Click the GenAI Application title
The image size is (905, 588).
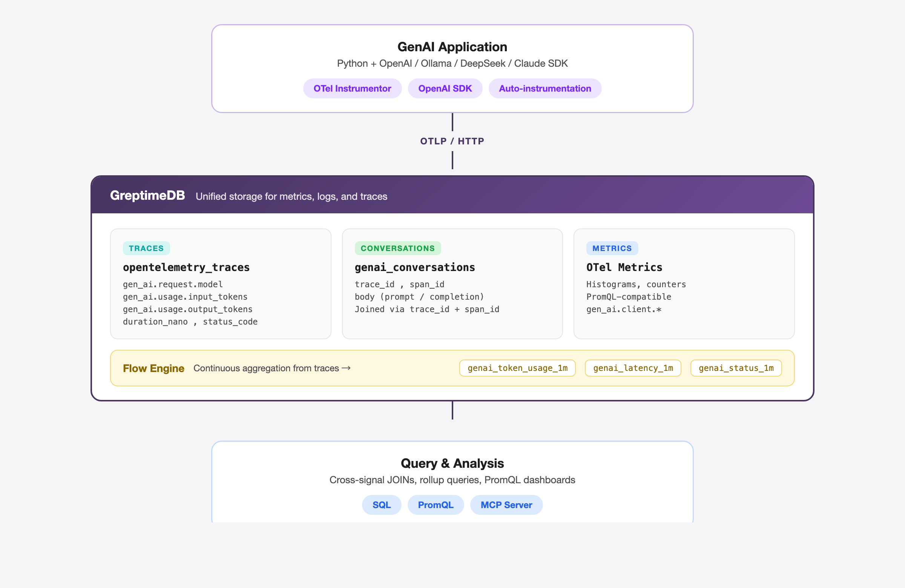[x=452, y=47]
